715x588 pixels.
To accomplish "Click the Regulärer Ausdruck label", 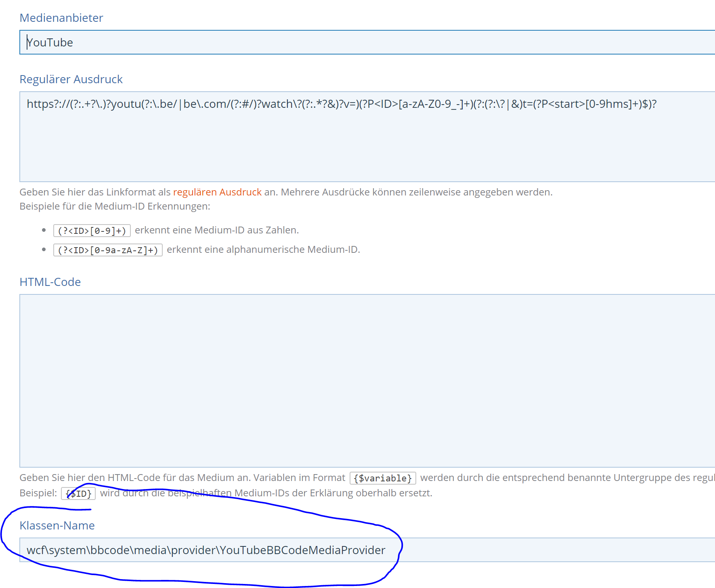I will point(71,79).
